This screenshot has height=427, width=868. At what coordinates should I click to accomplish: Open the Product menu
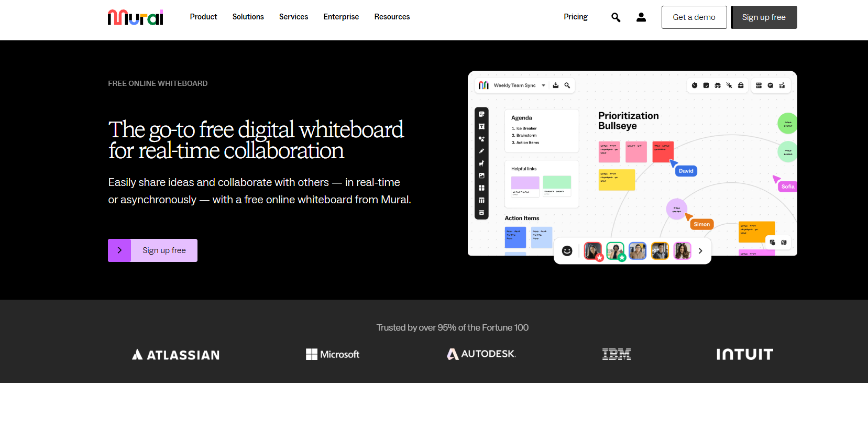point(203,17)
